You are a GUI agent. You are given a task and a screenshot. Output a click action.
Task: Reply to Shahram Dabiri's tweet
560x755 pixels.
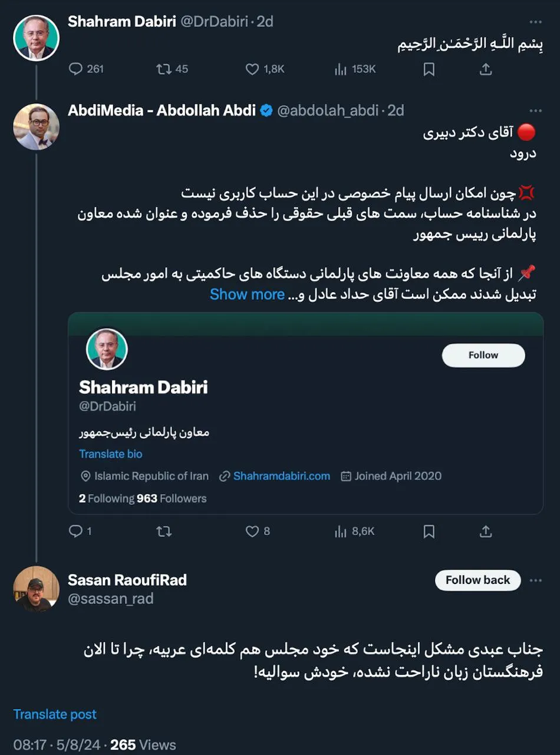(x=77, y=69)
